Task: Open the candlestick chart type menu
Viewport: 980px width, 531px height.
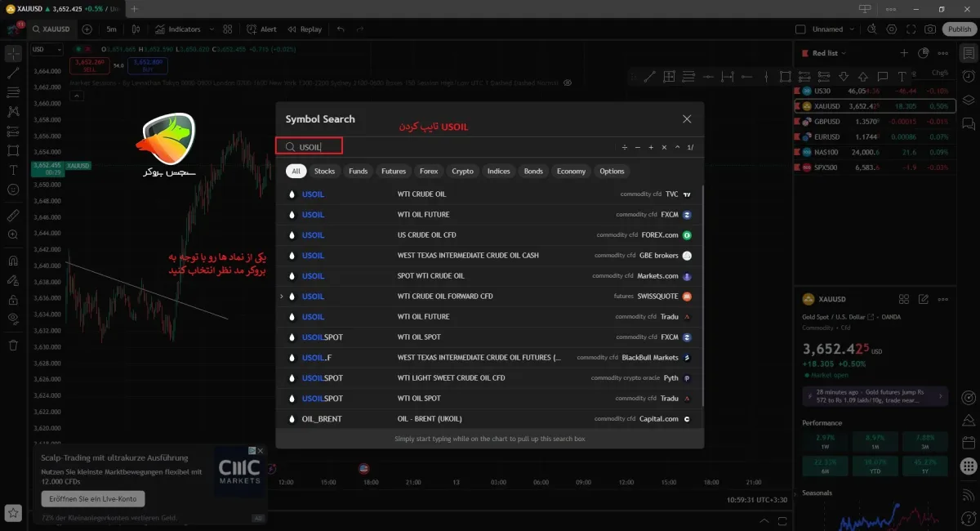Action: [136, 29]
